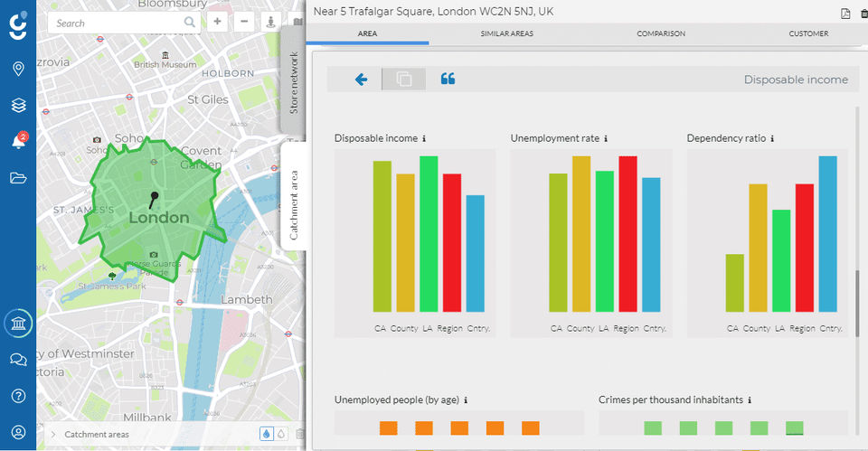Expand the Catchment areas chevron
This screenshot has height=451, width=868.
53,435
